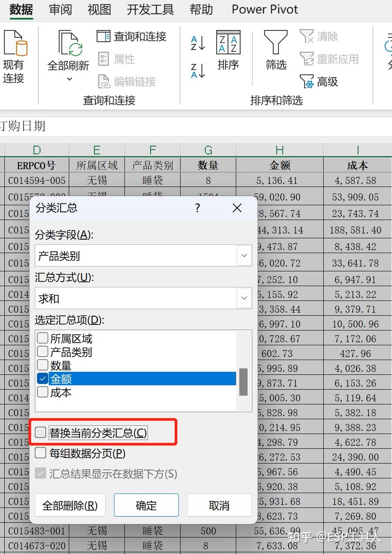Select column E header

(97, 150)
